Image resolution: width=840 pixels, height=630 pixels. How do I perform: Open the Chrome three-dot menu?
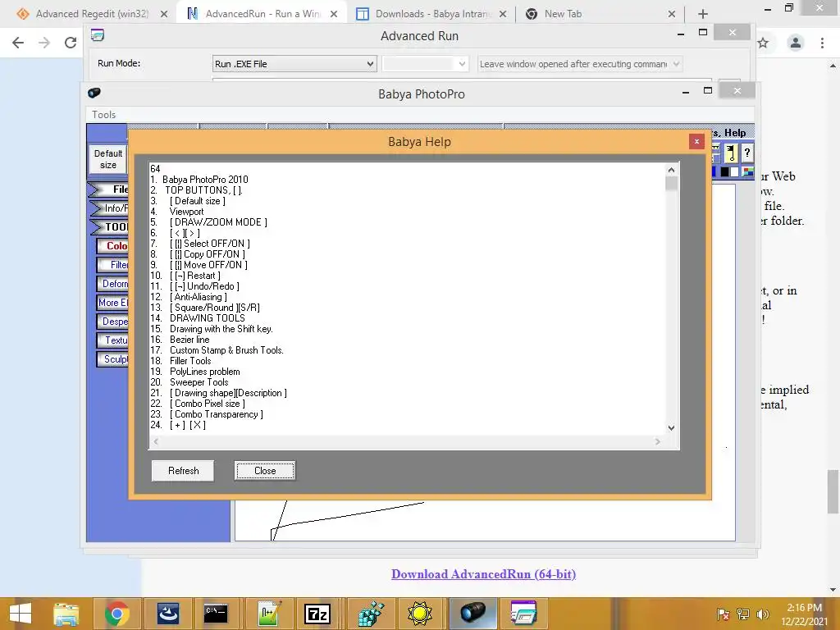822,43
